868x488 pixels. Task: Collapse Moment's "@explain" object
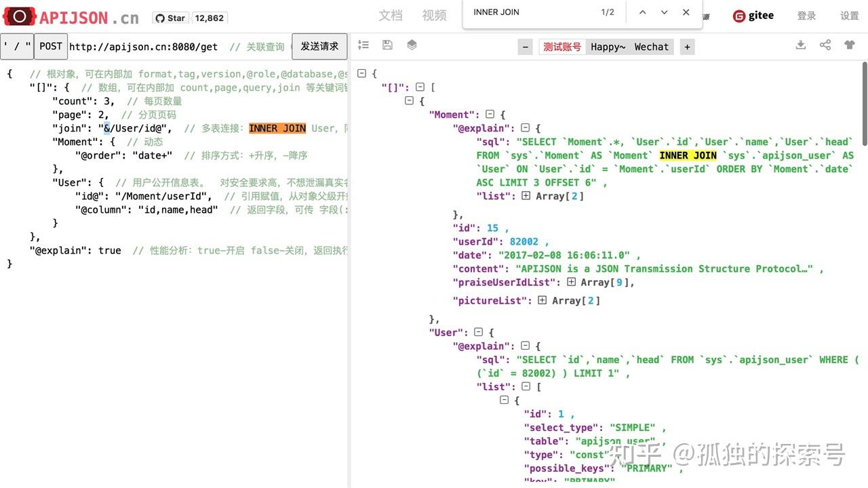525,128
